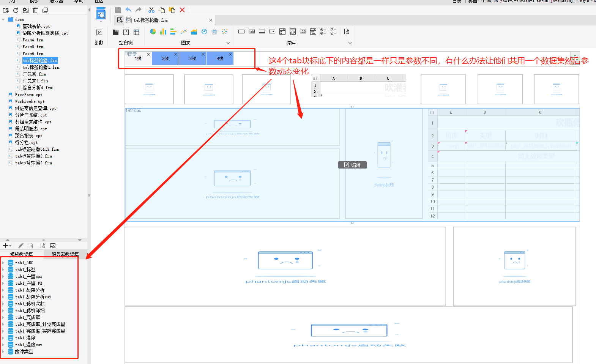
Task: Select the 4线 tab
Action: [220, 58]
